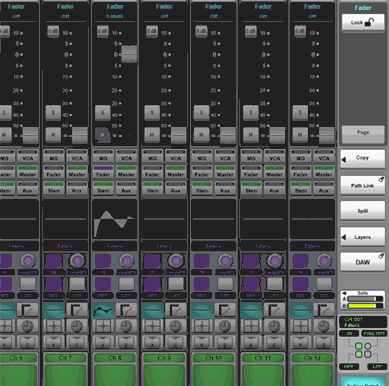Click the round filter selector in Ch 001 panel
This screenshot has height=386, width=389.
pyautogui.click(x=367, y=346)
